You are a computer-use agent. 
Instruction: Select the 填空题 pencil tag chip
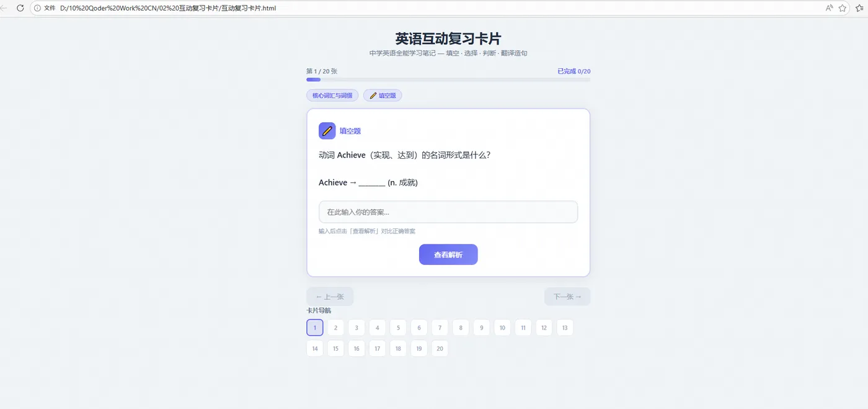[x=383, y=96]
